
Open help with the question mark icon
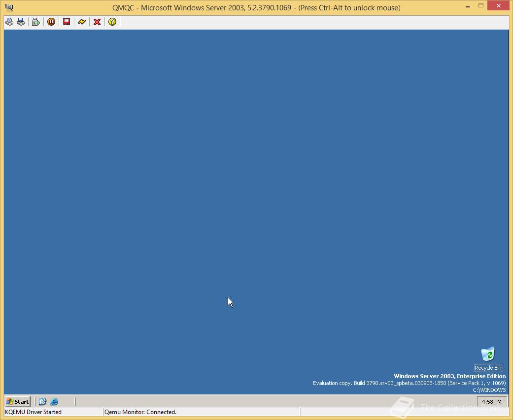click(x=112, y=22)
